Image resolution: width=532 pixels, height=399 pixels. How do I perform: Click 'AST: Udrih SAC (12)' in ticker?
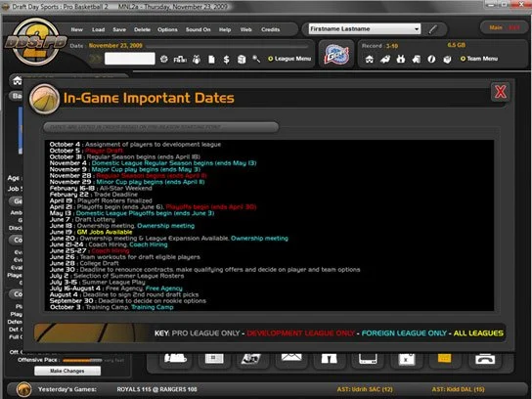coord(365,389)
